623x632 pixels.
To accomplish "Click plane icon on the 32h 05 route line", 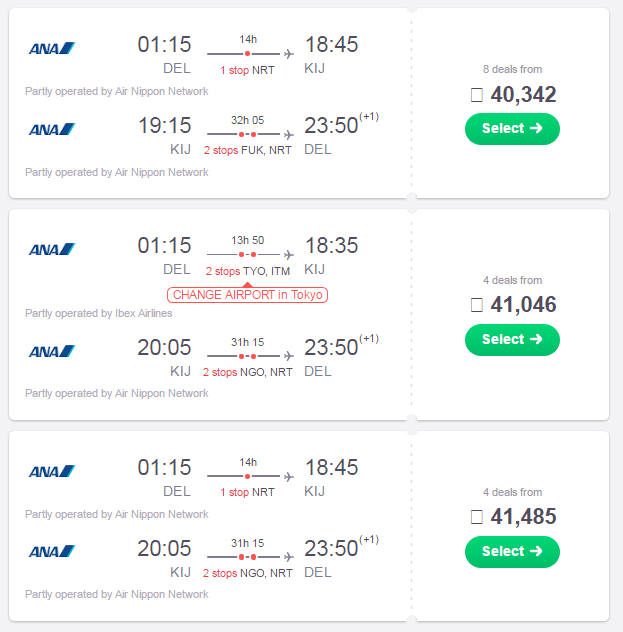I will point(289,134).
